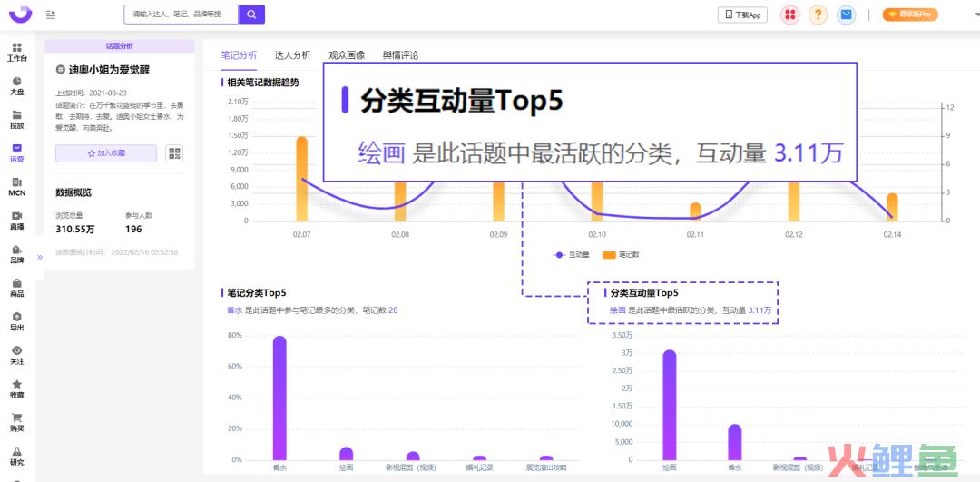Click the tall 绘画 bar in 互动量 chart
Screen dimensions: 980x482
(669, 405)
